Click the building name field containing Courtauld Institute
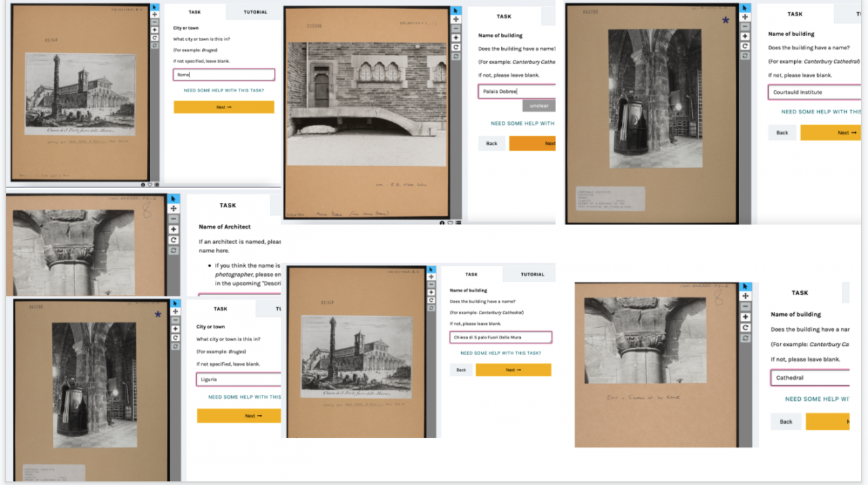This screenshot has width=868, height=485. [x=814, y=92]
